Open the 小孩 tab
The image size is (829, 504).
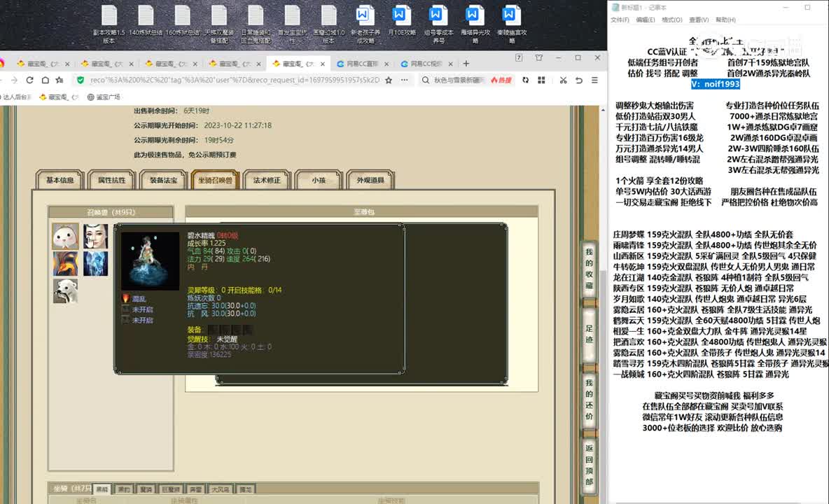coord(319,180)
